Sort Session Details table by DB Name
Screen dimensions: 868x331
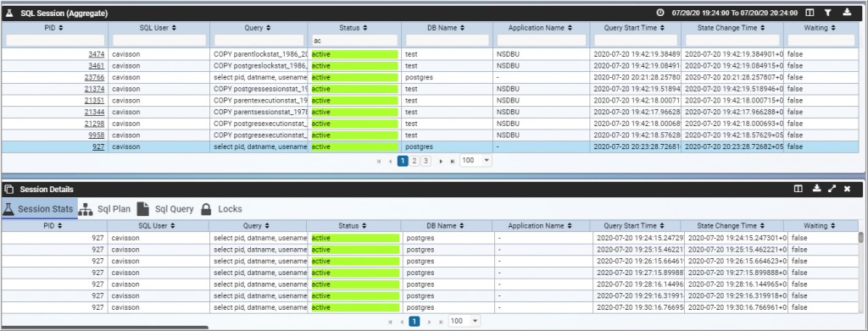(x=462, y=225)
